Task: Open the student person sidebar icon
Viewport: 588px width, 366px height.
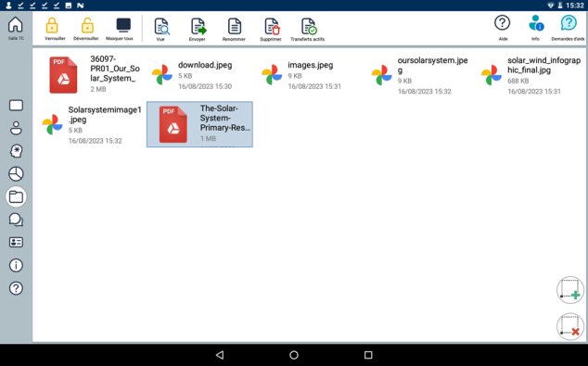Action: (16, 128)
